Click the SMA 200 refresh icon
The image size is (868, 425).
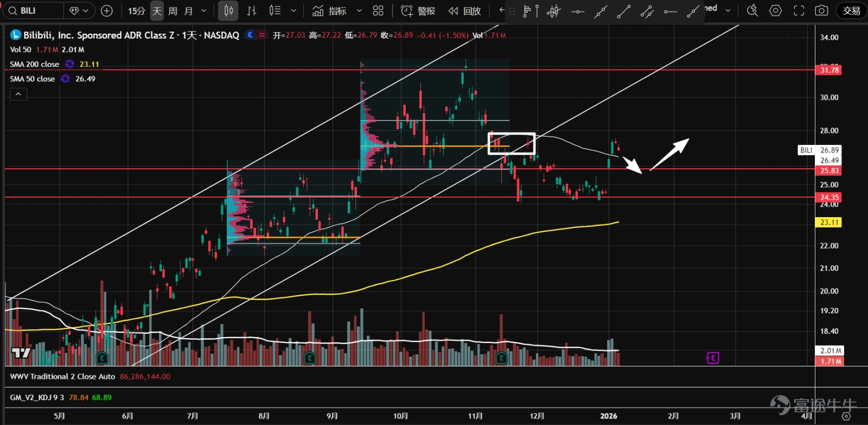point(69,64)
